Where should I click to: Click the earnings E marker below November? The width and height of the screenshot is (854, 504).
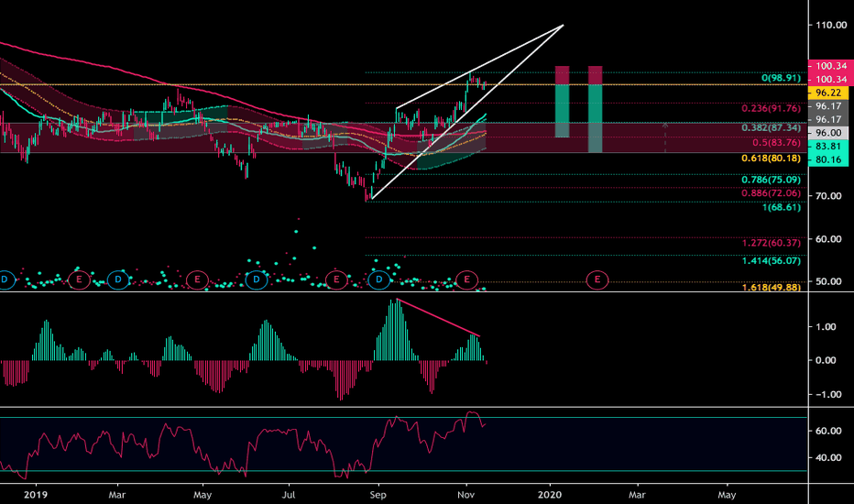466,279
